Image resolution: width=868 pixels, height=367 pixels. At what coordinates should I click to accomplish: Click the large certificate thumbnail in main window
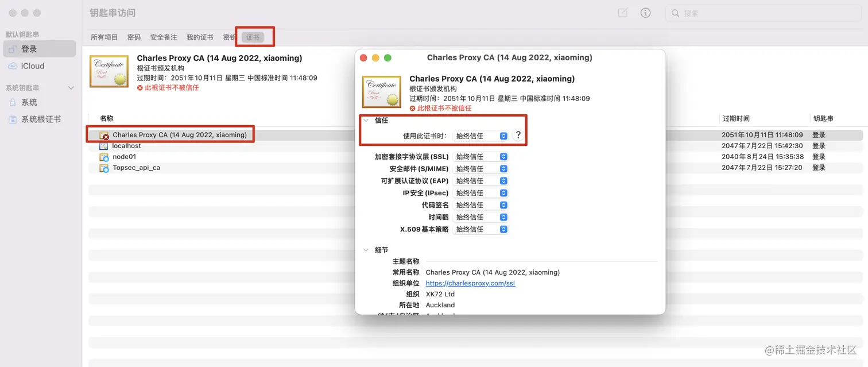pos(108,71)
